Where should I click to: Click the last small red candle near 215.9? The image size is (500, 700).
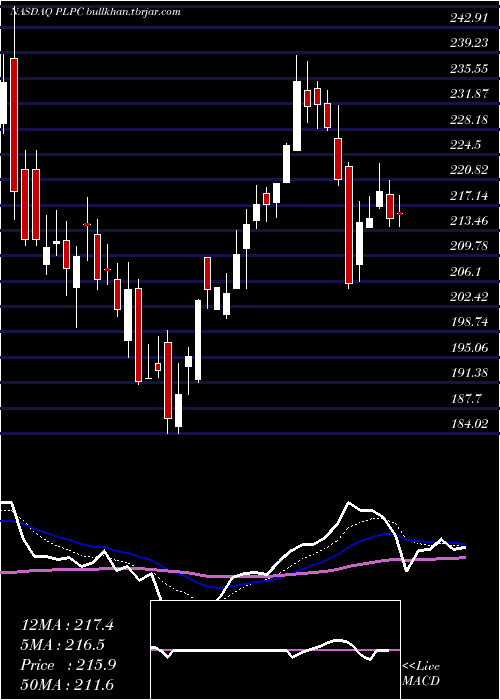tap(400, 213)
